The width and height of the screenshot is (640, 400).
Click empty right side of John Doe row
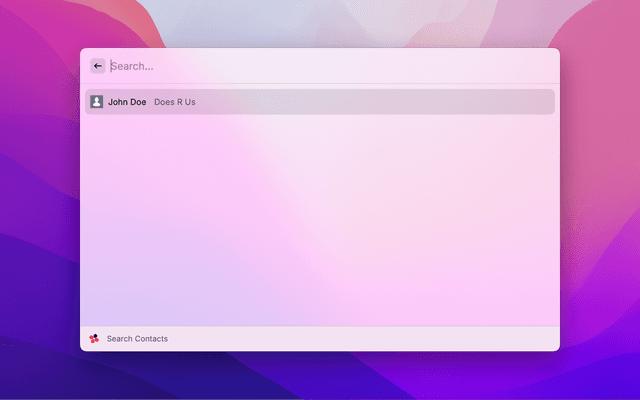coord(450,102)
